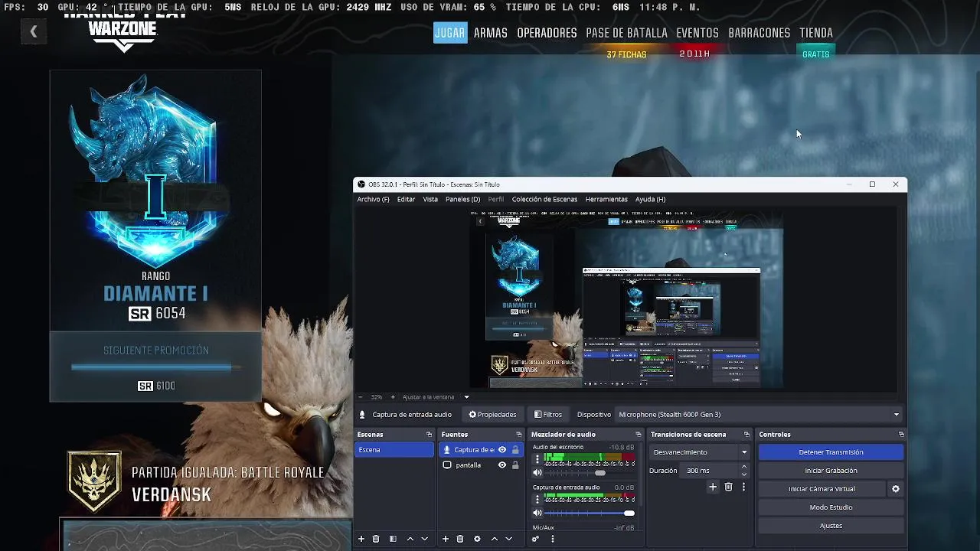The image size is (980, 551).
Task: Select the Escena item in Escenas list
Action: pos(394,450)
